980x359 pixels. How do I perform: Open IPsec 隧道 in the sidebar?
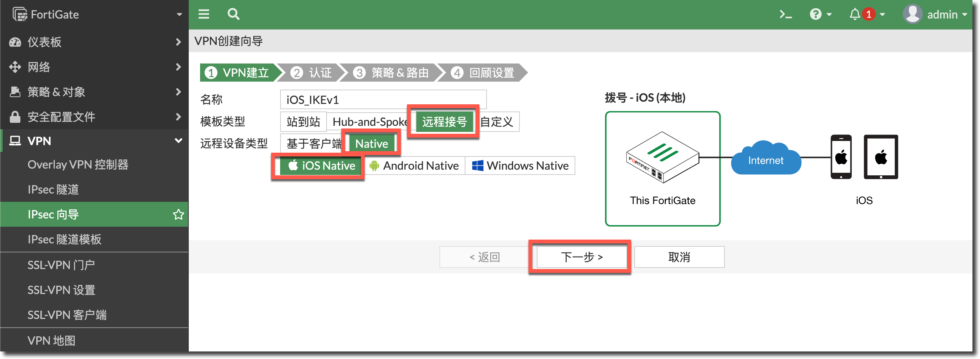point(53,189)
